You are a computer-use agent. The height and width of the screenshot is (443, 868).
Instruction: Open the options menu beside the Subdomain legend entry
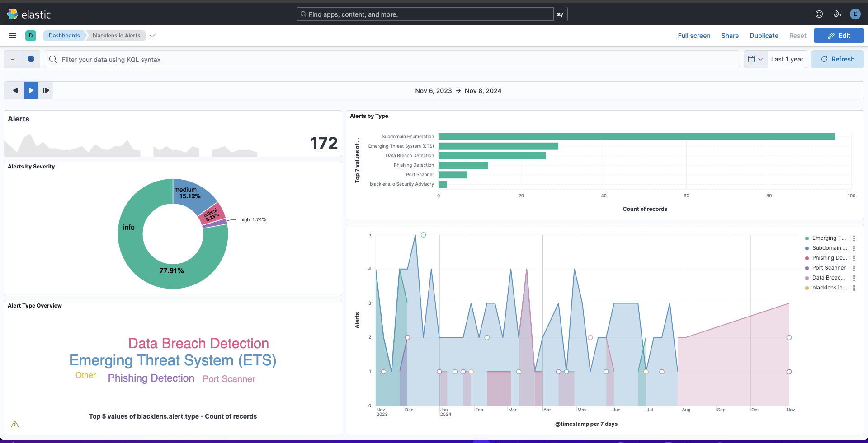854,248
